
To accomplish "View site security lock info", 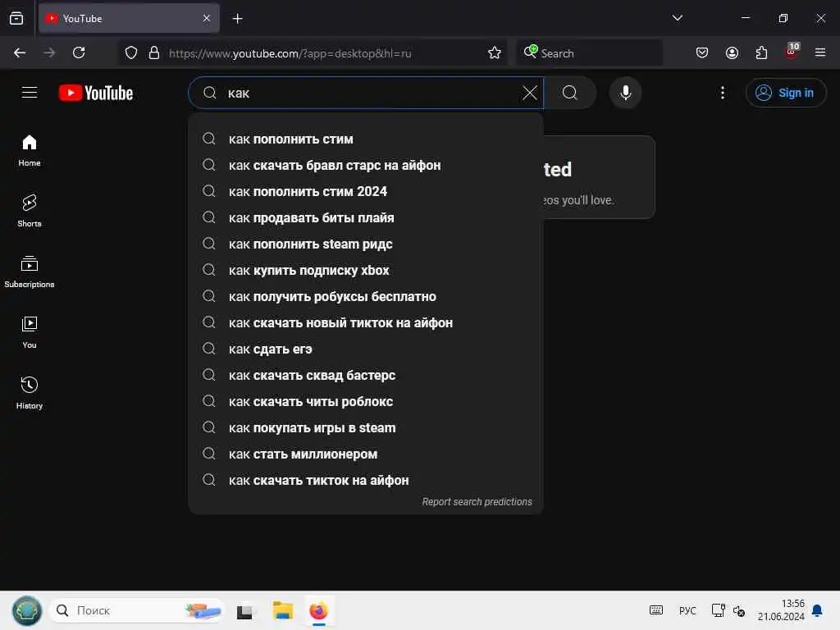I will point(154,52).
